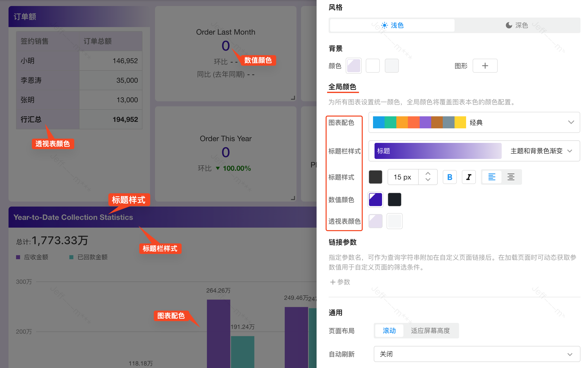Screen dimensions: 588x368
Task: Toggle bold title formatting
Action: [x=450, y=177]
